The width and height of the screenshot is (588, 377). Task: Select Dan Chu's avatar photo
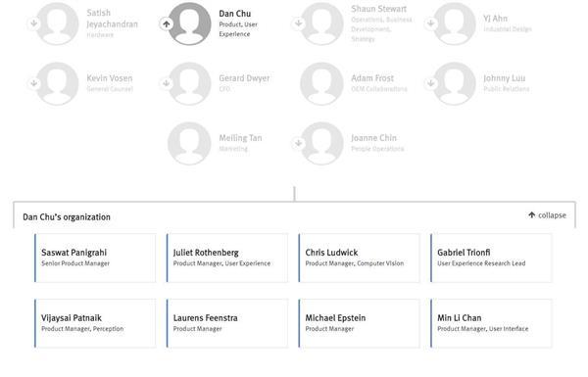[x=189, y=24]
